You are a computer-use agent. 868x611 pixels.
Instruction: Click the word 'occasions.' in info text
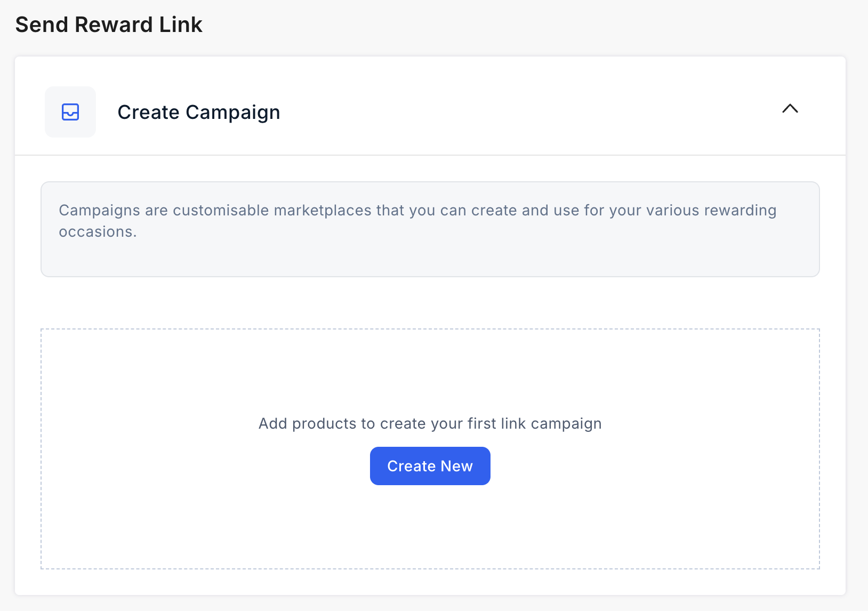(x=98, y=232)
